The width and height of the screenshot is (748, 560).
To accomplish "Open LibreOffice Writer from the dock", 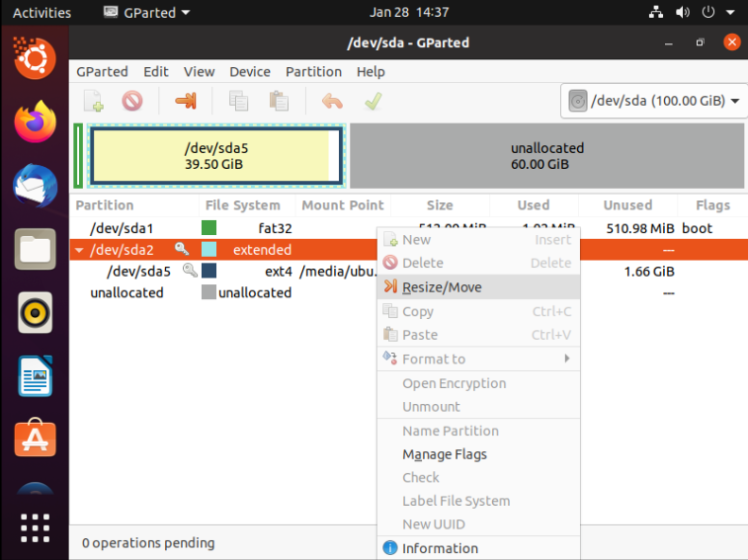I will coord(35,376).
